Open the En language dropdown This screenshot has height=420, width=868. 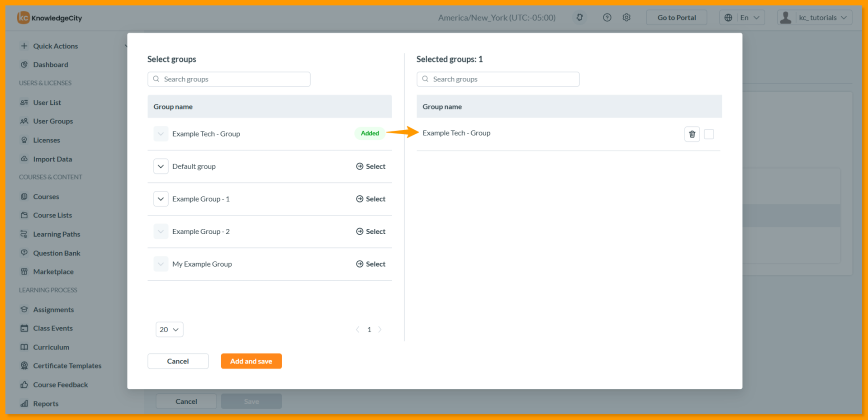click(x=742, y=18)
